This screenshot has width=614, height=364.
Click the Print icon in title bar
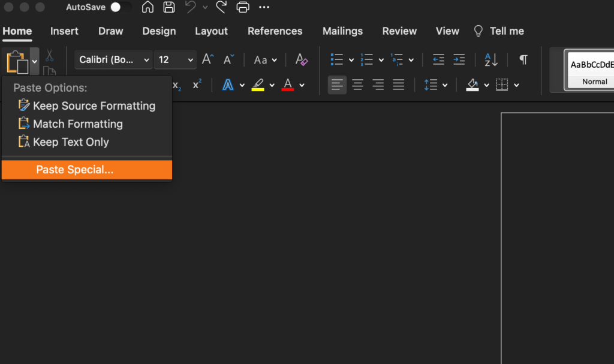242,7
